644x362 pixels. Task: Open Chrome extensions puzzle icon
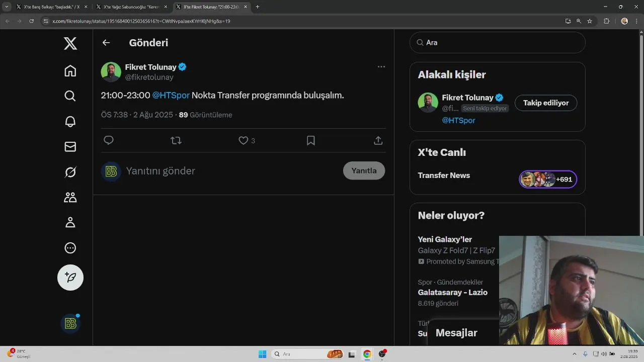(606, 21)
